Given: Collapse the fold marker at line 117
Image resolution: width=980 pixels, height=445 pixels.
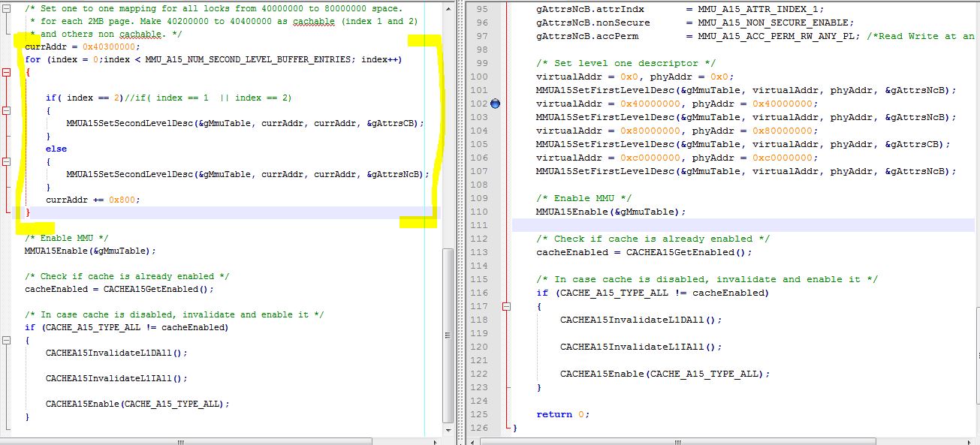Looking at the screenshot, I should pyautogui.click(x=506, y=306).
